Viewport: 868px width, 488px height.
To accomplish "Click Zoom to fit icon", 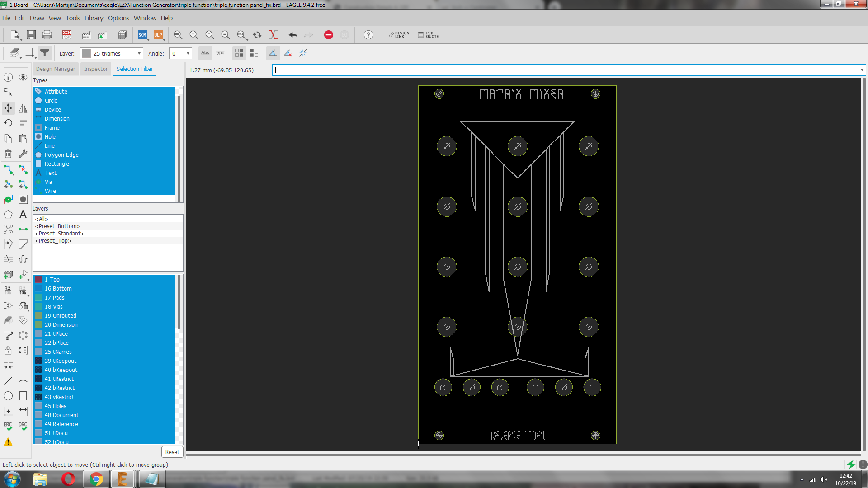I will point(178,35).
